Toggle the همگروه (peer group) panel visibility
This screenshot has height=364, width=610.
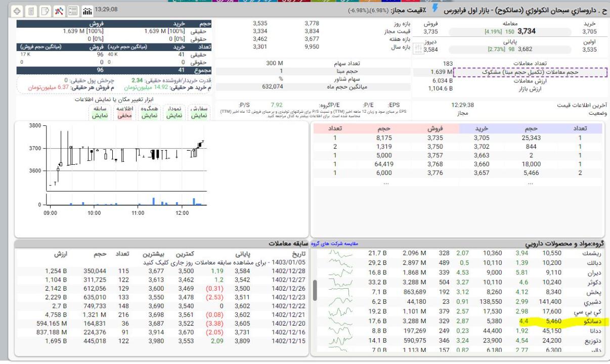(x=149, y=112)
